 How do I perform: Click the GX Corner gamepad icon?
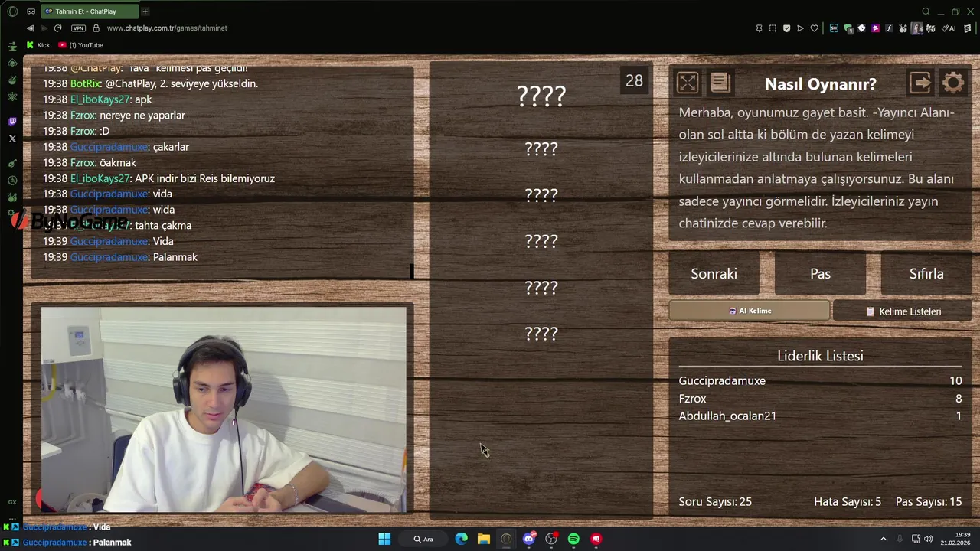(x=31, y=11)
